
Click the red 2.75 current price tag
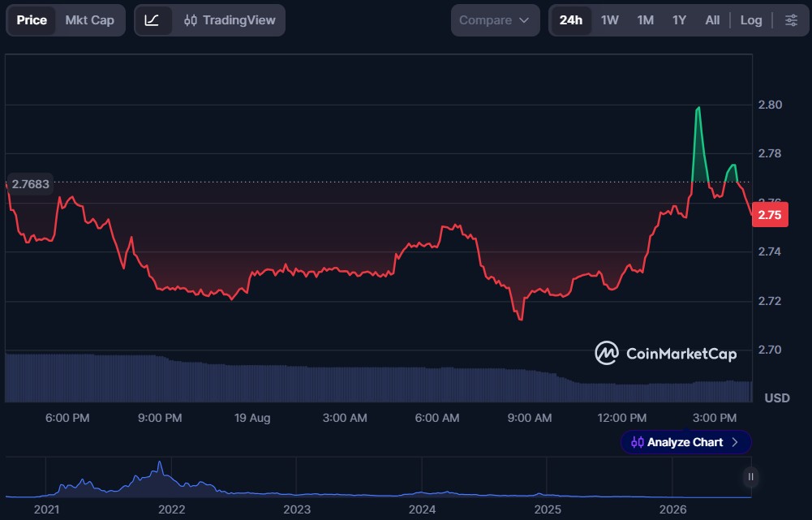770,214
